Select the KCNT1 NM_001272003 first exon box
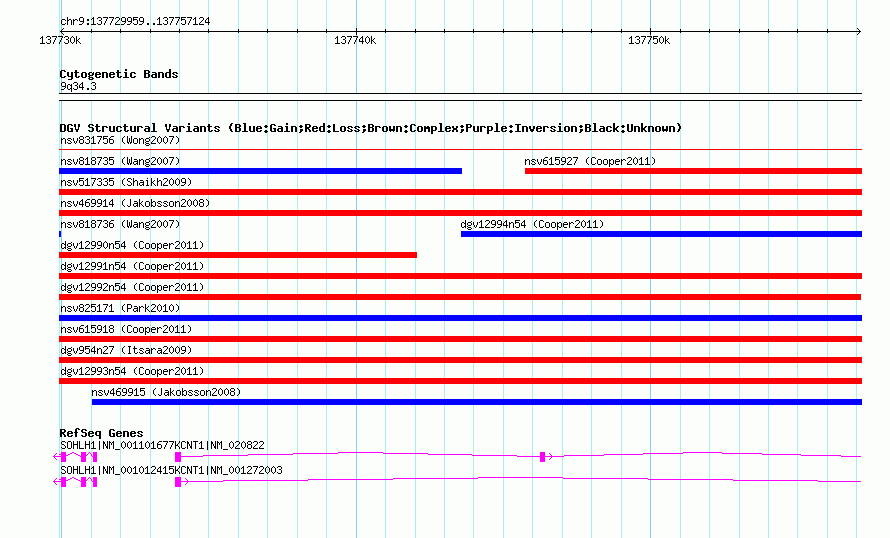 pyautogui.click(x=178, y=482)
